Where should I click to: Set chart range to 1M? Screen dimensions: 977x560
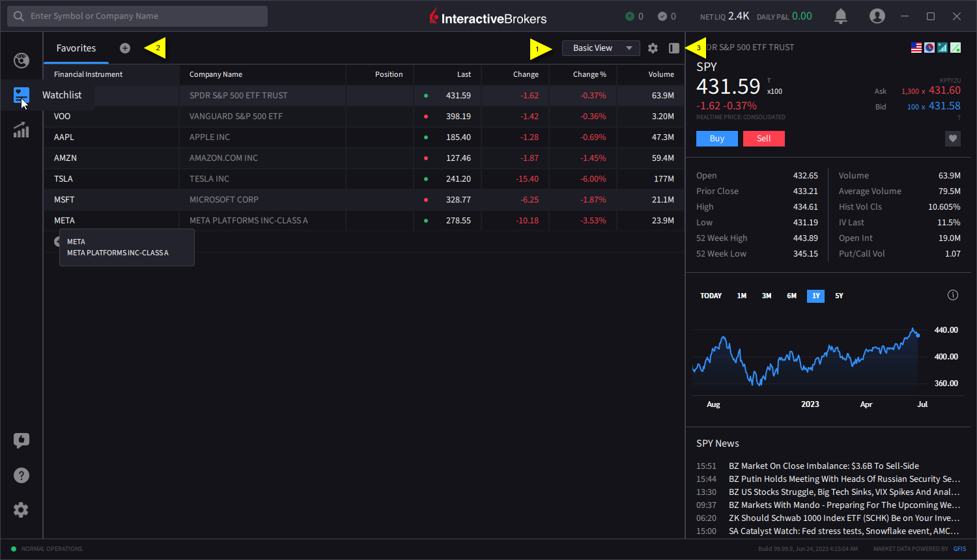point(742,296)
